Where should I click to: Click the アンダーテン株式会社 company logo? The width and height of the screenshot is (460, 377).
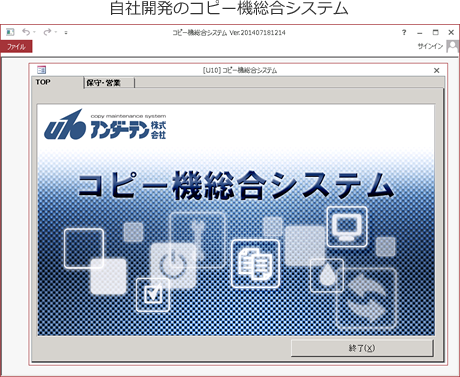[x=105, y=125]
